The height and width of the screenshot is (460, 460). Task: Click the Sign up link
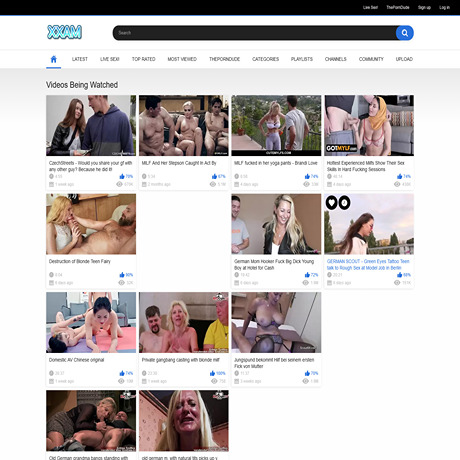pyautogui.click(x=424, y=7)
